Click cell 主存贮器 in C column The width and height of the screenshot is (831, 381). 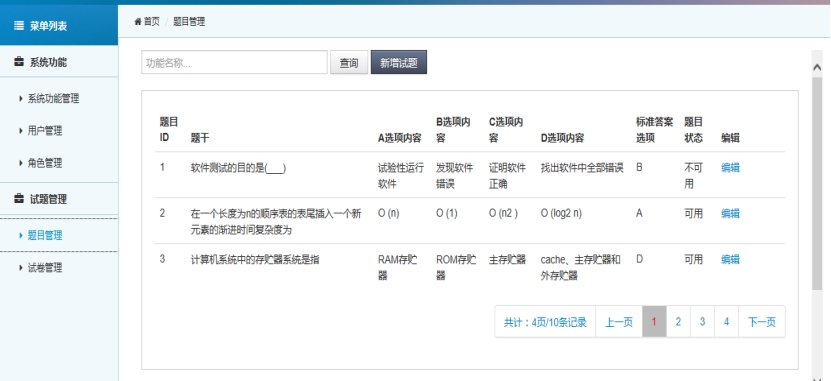507,260
